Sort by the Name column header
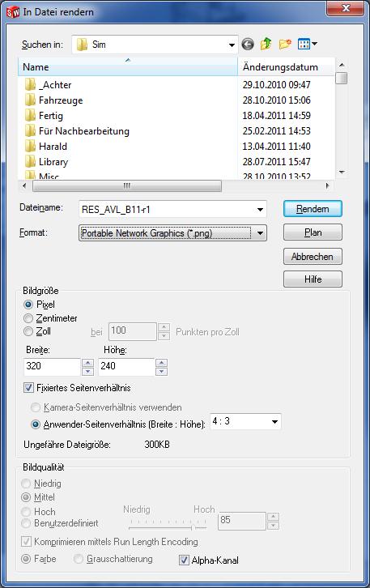Image resolution: width=370 pixels, height=588 pixels. 128,67
